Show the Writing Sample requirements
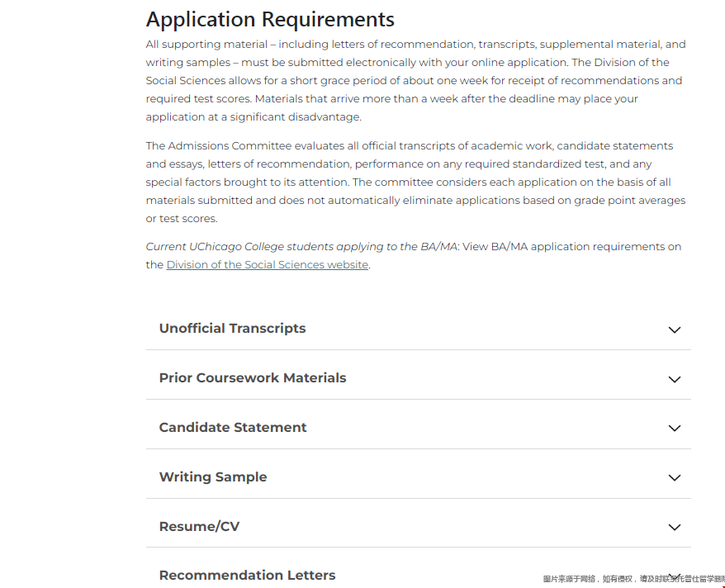Image resolution: width=725 pixels, height=588 pixels. pos(212,477)
